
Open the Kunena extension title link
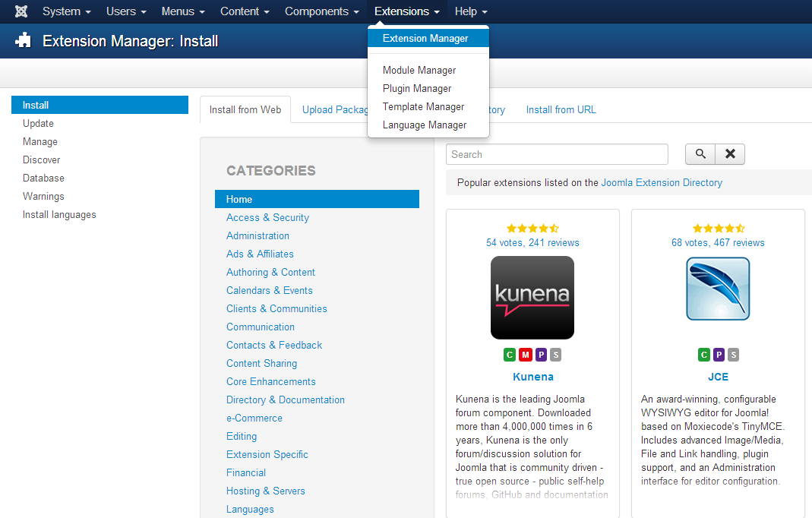[533, 377]
